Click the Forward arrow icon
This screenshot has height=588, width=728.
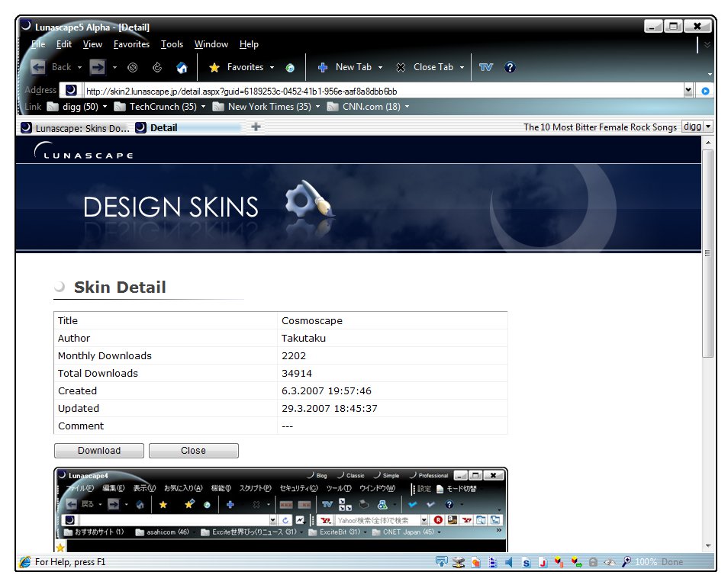point(98,67)
